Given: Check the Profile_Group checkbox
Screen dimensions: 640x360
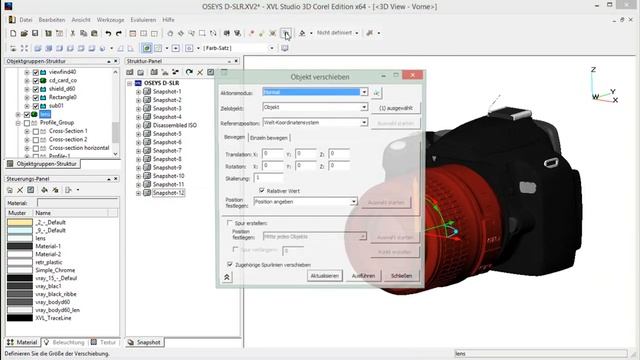Looking at the screenshot, I should click(27, 123).
